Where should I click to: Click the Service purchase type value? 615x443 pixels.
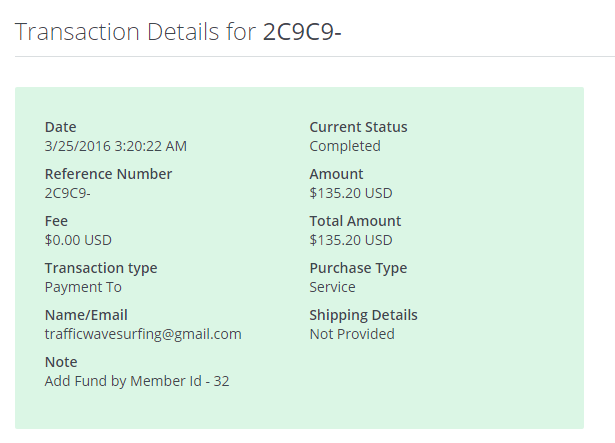coord(332,287)
